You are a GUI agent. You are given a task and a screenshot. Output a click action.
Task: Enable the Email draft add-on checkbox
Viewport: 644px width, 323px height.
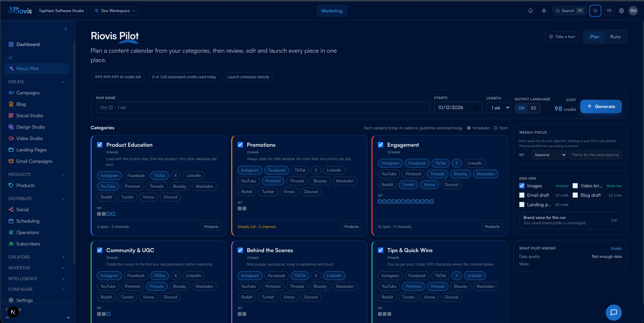click(522, 195)
